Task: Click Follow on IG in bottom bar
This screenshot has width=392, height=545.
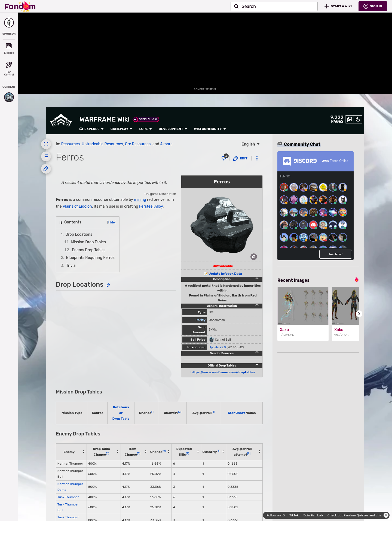Action: point(275,515)
